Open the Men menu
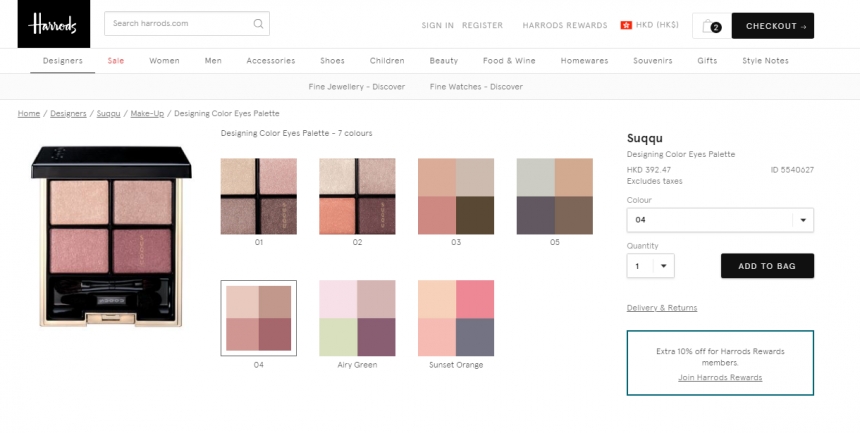This screenshot has height=433, width=860. click(213, 61)
